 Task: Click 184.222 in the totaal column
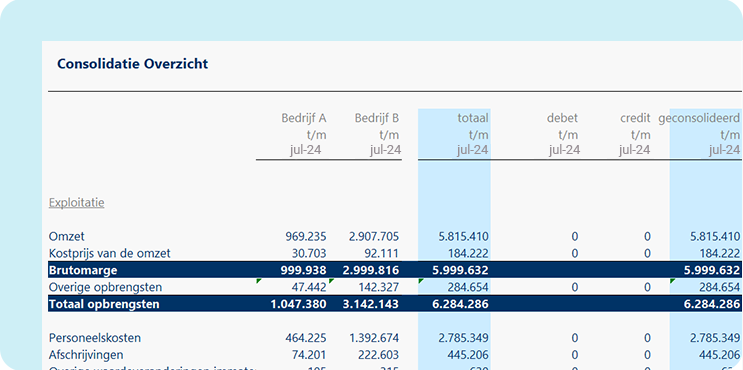point(467,253)
